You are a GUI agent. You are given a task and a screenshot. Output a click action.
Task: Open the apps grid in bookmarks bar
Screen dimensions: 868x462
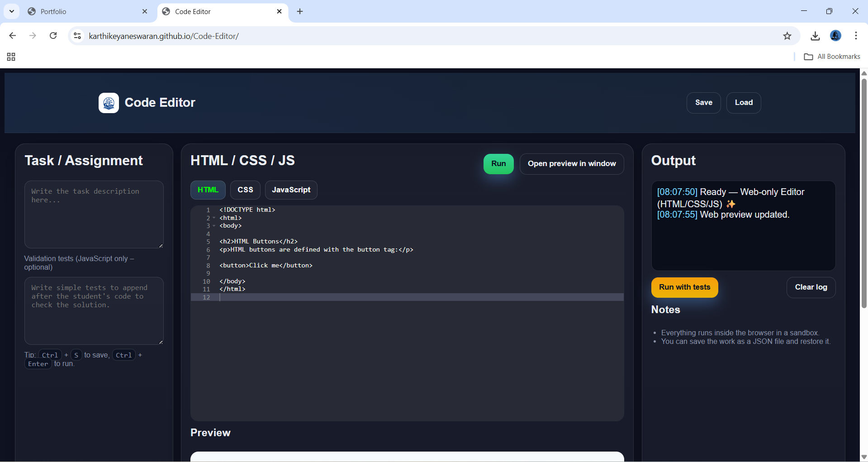coord(11,57)
